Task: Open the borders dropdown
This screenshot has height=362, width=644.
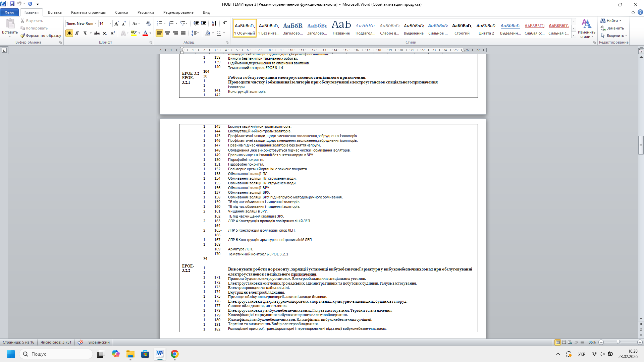Action: point(224,33)
